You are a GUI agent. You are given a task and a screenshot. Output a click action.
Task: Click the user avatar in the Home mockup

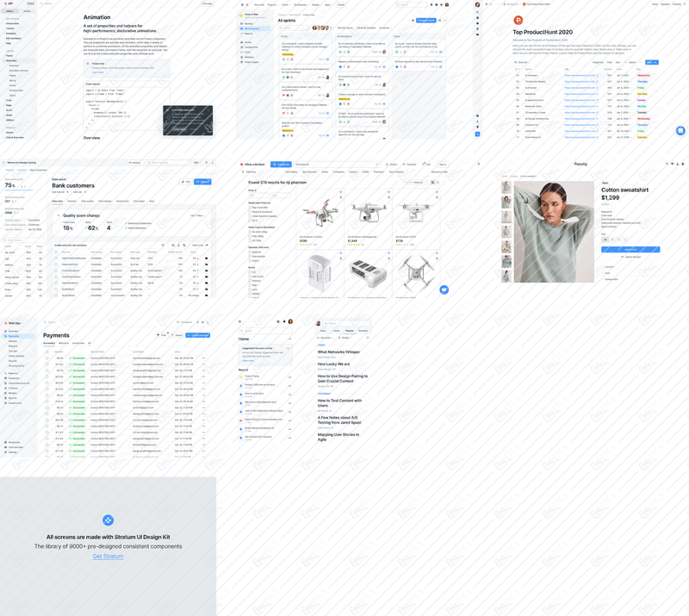[x=290, y=321]
